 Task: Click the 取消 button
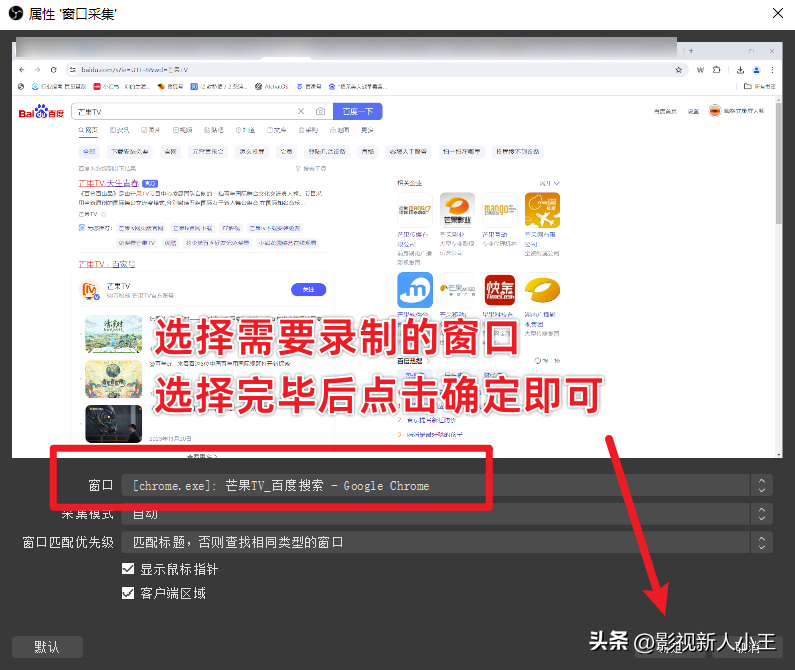pyautogui.click(x=748, y=647)
